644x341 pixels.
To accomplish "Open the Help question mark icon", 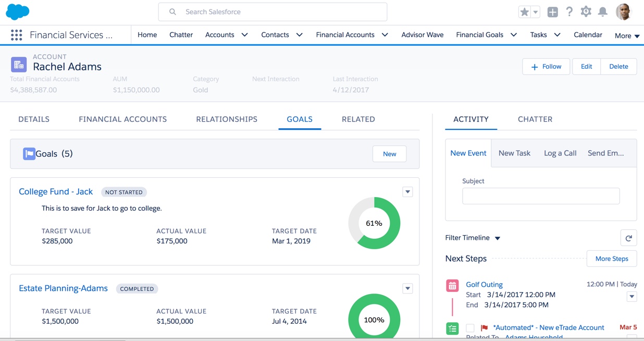I will 569,12.
